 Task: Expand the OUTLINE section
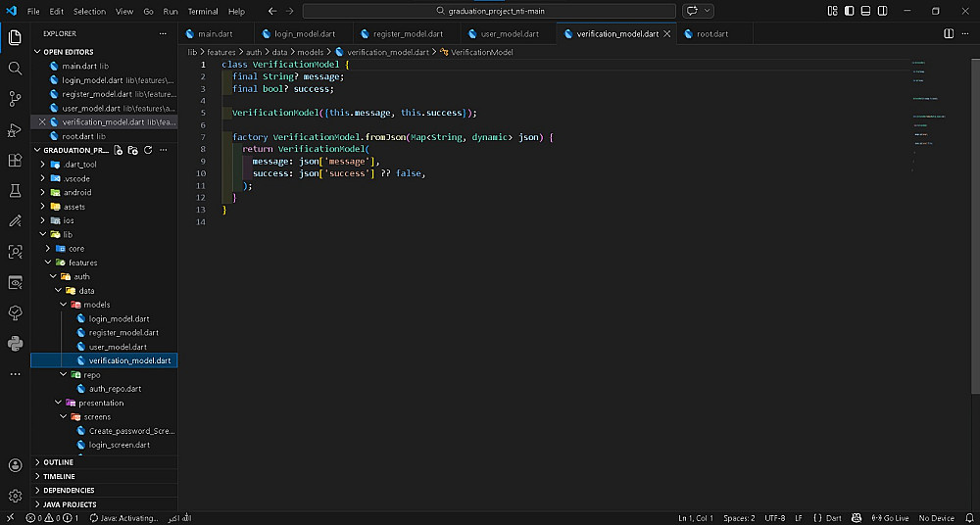(58, 462)
